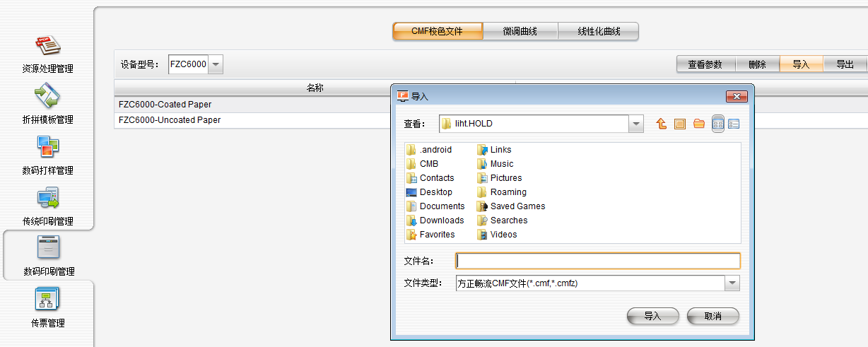Open 折拼模板管理 sidebar module
The height and width of the screenshot is (347, 868).
47,104
